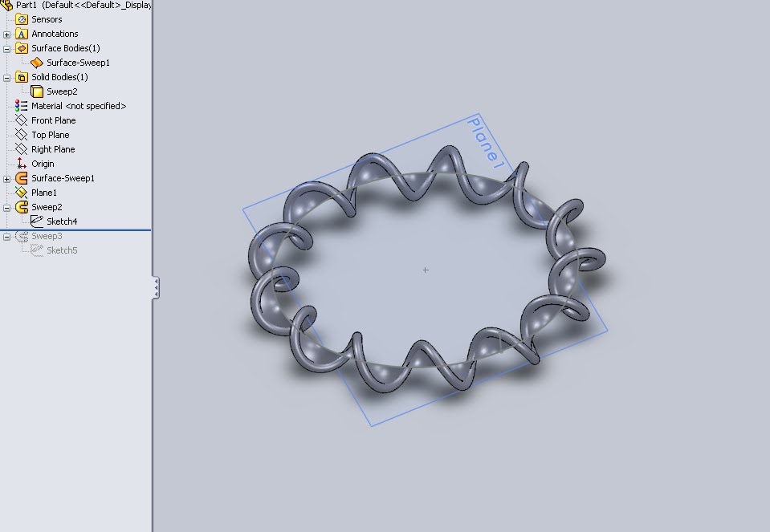Collapse the Surface Bodies(1) folder
This screenshot has height=532, width=770.
(7, 49)
